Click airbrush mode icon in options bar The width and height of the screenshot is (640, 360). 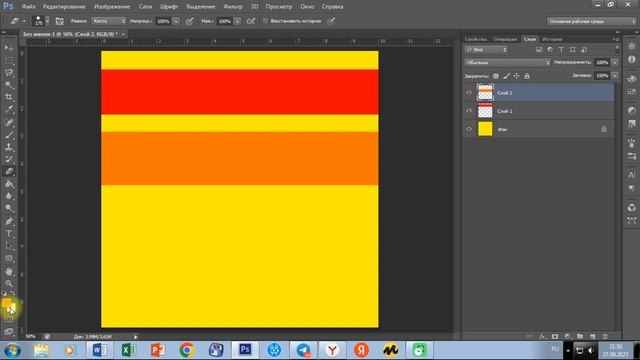(x=251, y=21)
